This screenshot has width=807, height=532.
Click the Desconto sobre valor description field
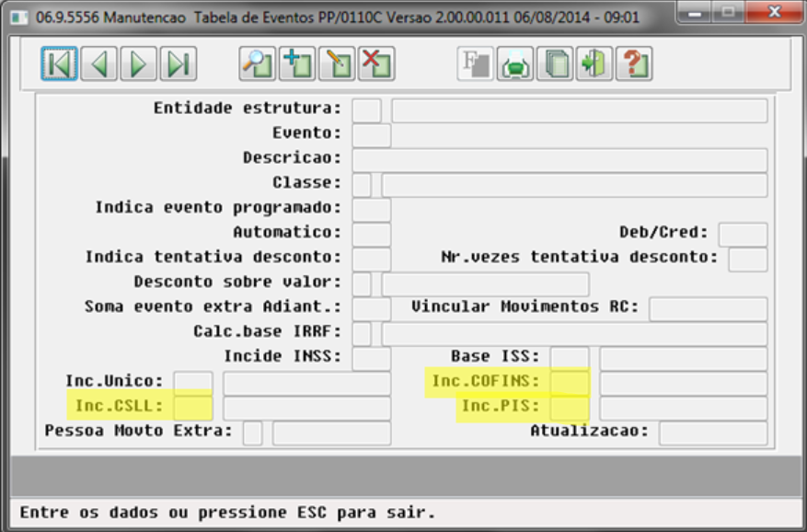[x=485, y=284]
